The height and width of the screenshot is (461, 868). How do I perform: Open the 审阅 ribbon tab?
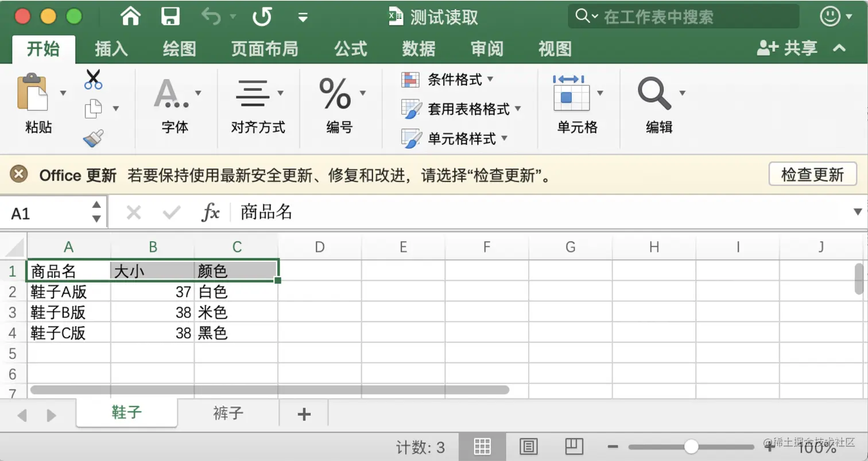[487, 49]
